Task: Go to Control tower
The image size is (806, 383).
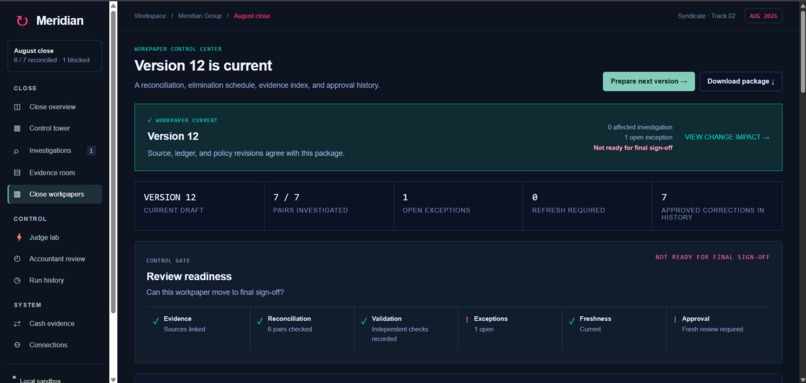Action: pyautogui.click(x=54, y=129)
